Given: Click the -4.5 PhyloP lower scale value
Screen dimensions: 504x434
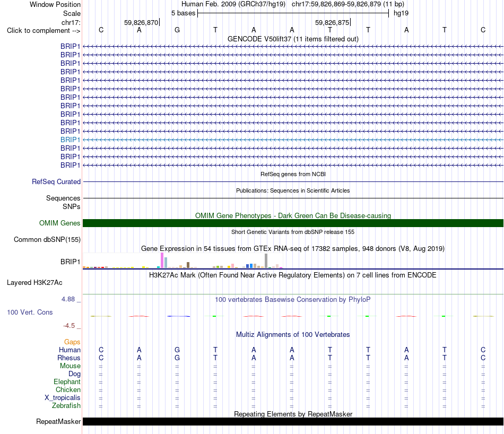Looking at the screenshot, I should click(x=69, y=326).
